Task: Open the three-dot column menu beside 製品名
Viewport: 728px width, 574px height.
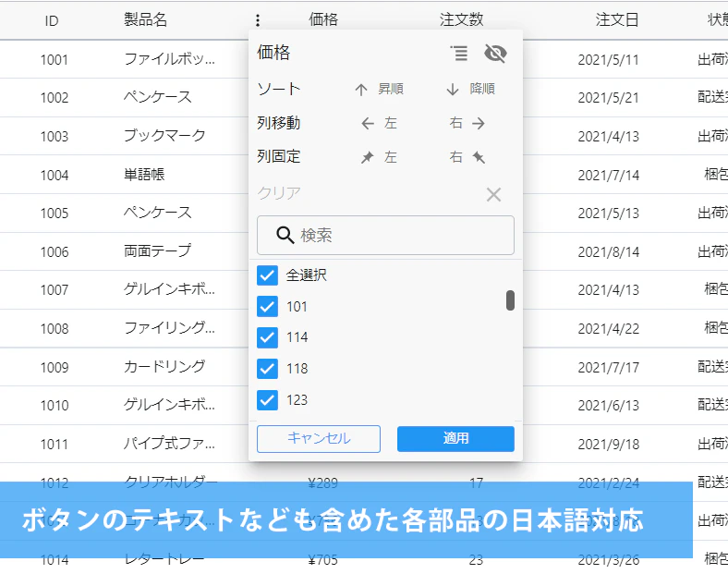Action: pos(258,20)
